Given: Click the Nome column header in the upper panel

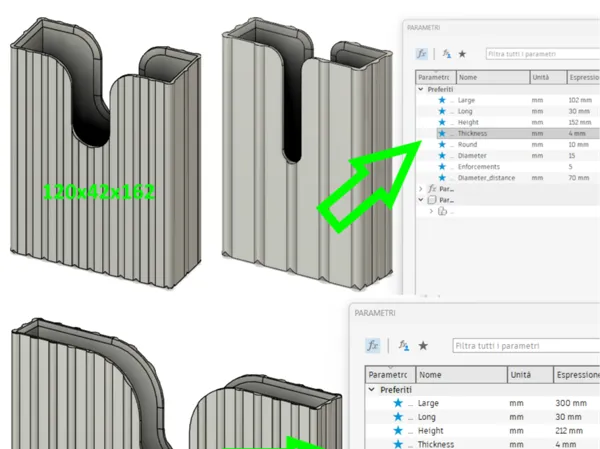Looking at the screenshot, I should point(493,77).
